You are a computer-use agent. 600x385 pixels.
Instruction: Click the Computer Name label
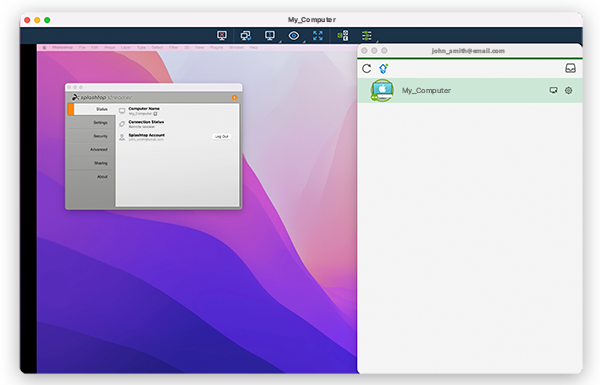(144, 109)
